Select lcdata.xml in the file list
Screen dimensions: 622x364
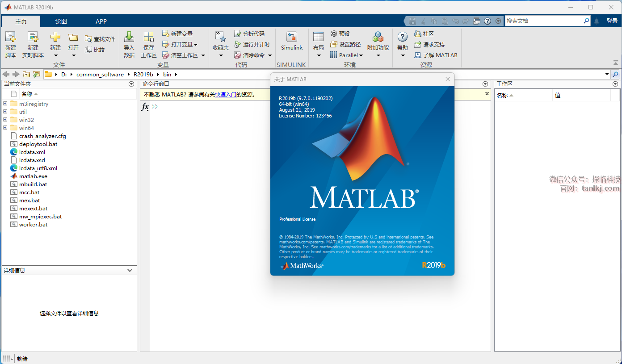click(32, 152)
